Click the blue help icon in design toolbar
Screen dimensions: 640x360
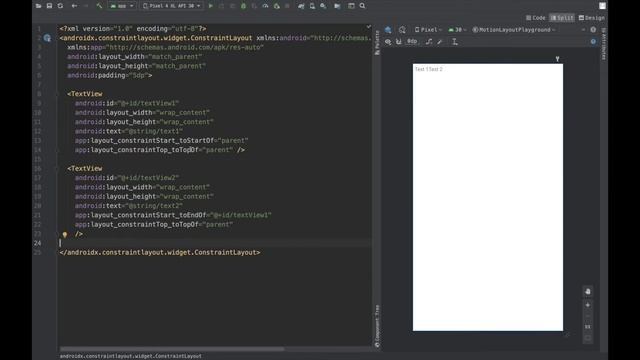click(593, 42)
